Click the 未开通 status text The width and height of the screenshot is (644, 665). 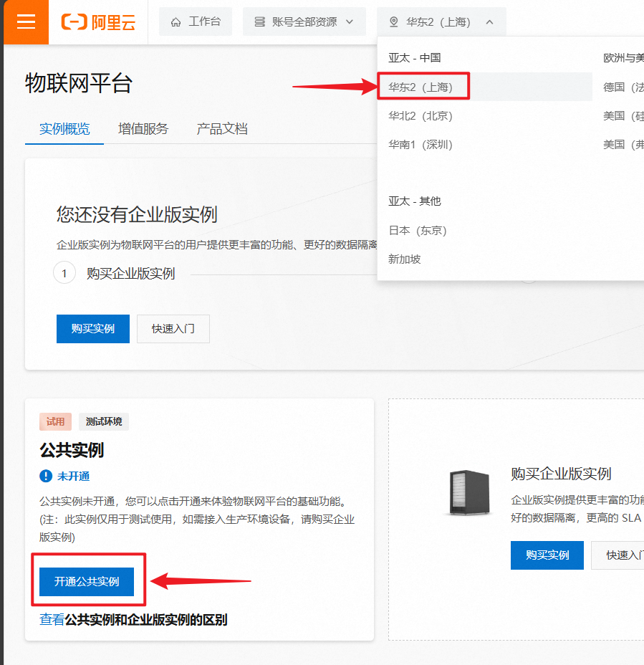[73, 477]
